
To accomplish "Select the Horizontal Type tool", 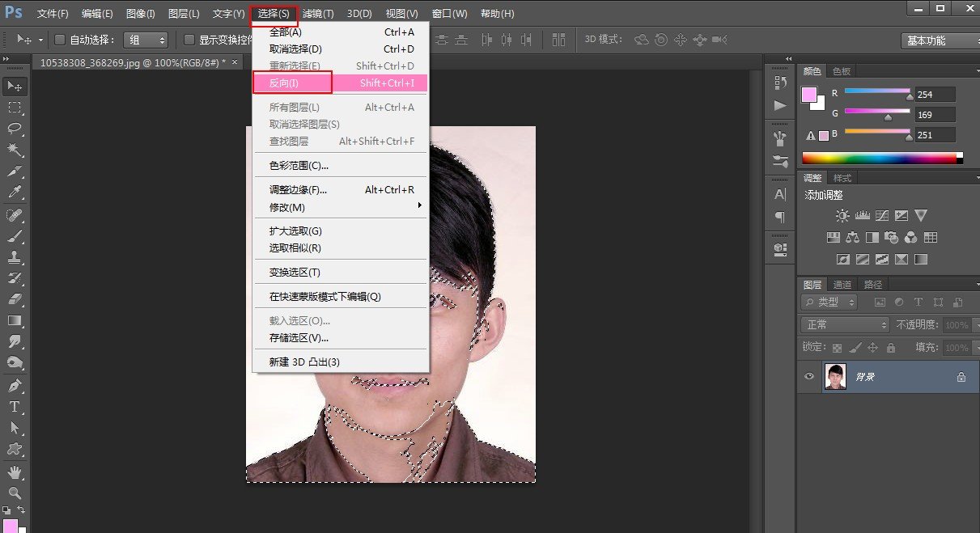I will [x=15, y=406].
